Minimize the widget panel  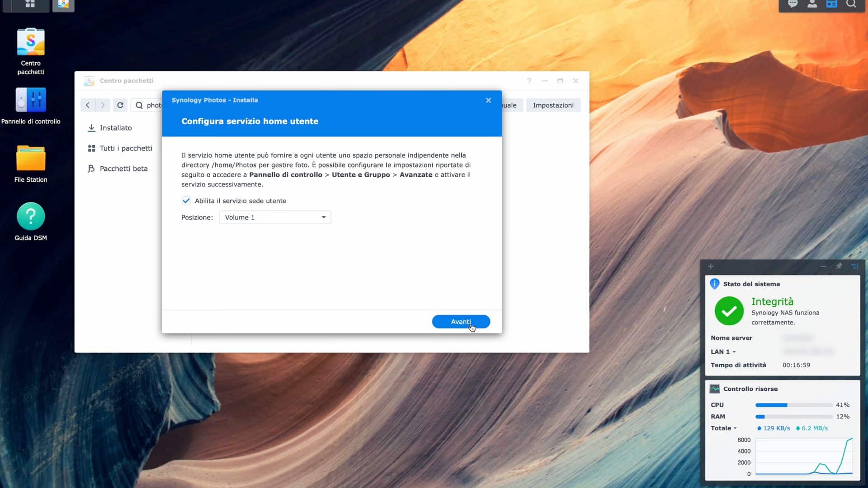823,266
